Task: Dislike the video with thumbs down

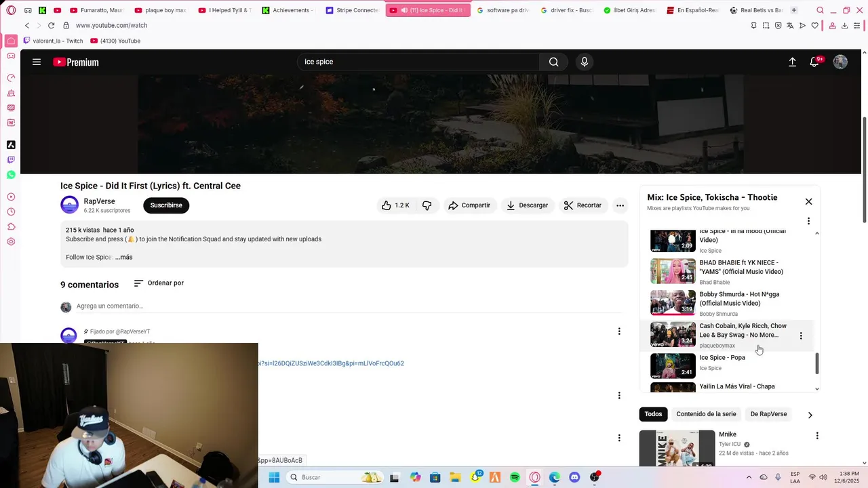Action: pyautogui.click(x=427, y=205)
